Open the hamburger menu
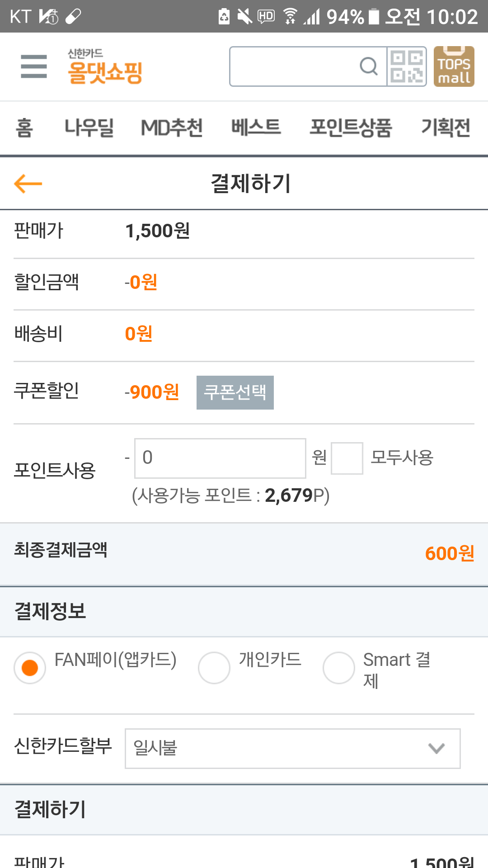Screen dimensions: 488x868 (34, 66)
